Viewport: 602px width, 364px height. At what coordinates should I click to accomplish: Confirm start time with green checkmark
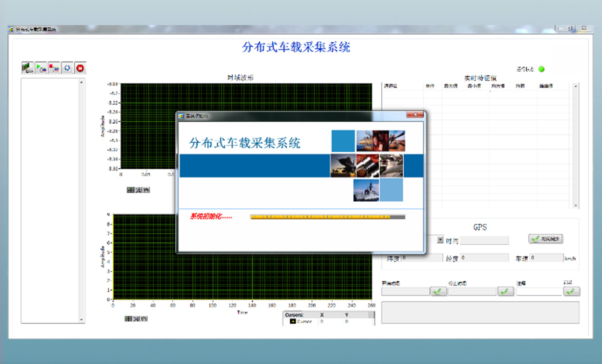point(438,291)
